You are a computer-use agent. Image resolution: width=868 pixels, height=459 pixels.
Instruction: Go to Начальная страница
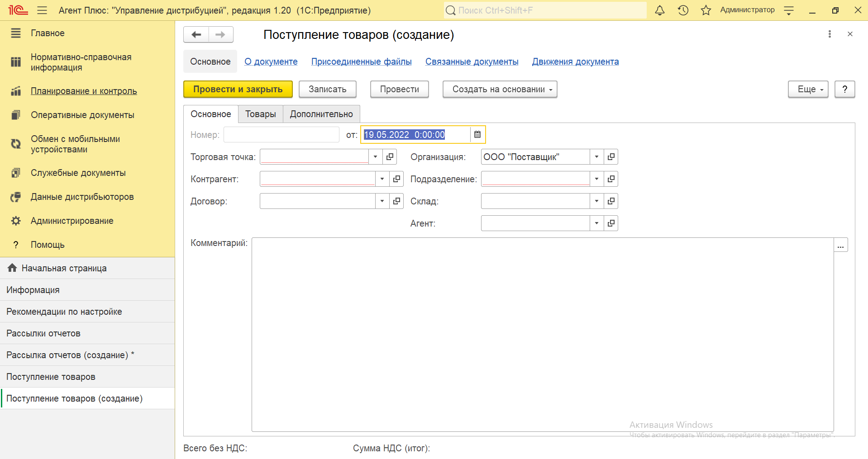point(87,268)
